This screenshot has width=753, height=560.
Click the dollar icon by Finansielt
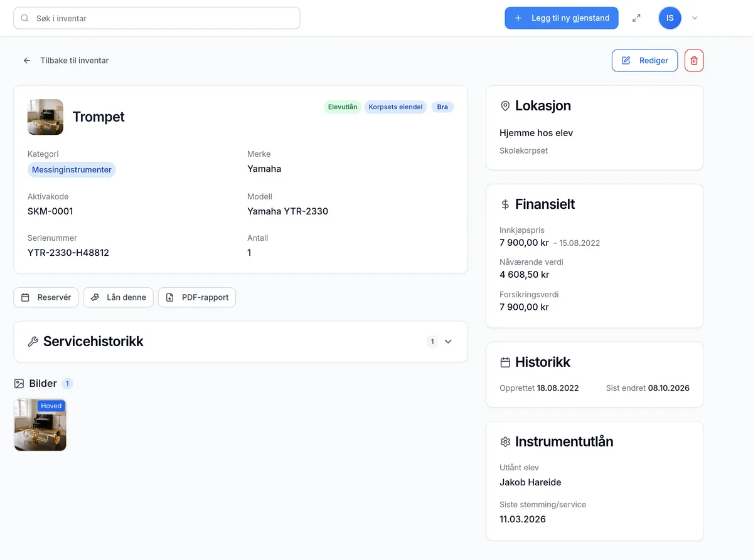pos(505,204)
